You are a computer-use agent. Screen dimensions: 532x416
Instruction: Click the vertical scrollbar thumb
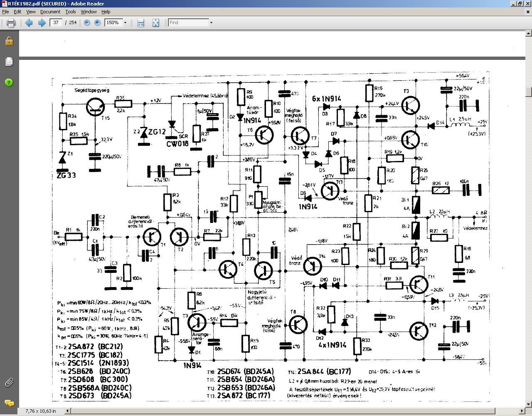529,92
